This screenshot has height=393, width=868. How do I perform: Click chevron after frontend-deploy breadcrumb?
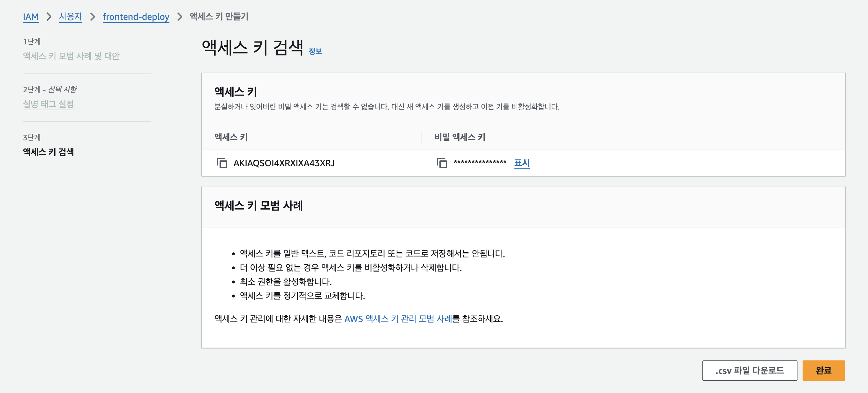point(180,17)
